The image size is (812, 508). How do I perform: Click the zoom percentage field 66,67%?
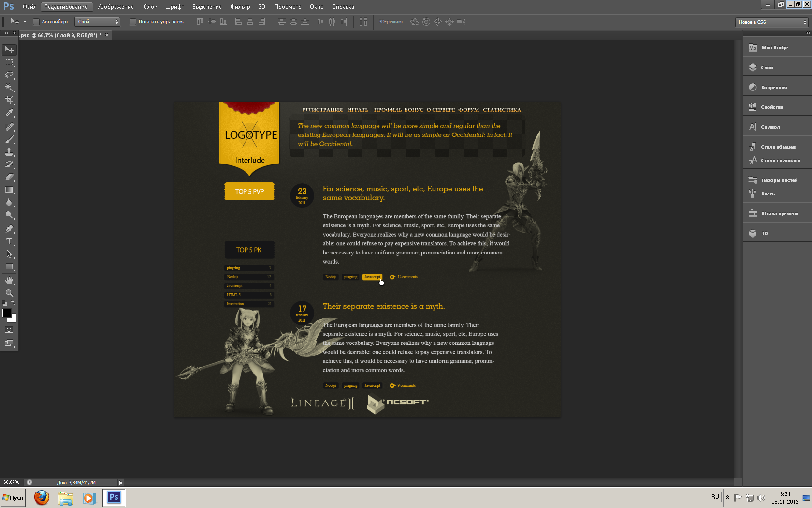(12, 482)
